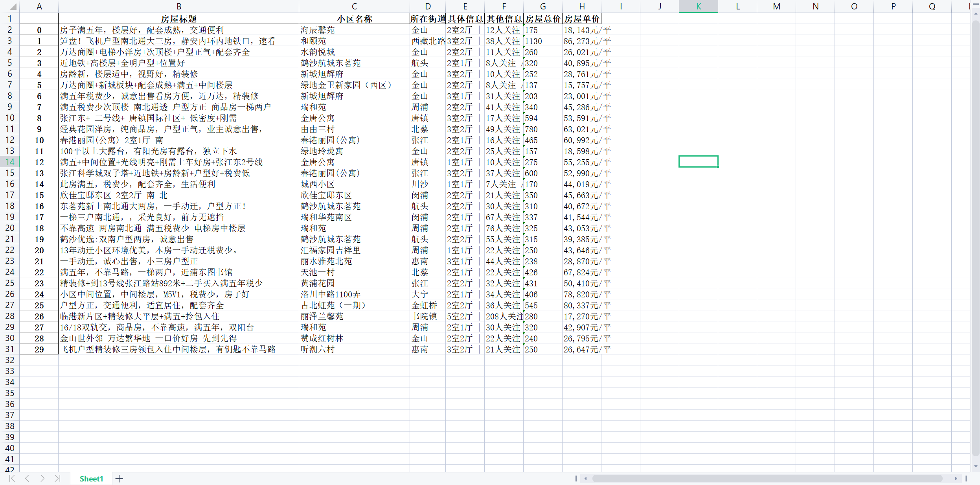Jump to the first sheet arrow
The height and width of the screenshot is (485, 980).
click(x=12, y=478)
